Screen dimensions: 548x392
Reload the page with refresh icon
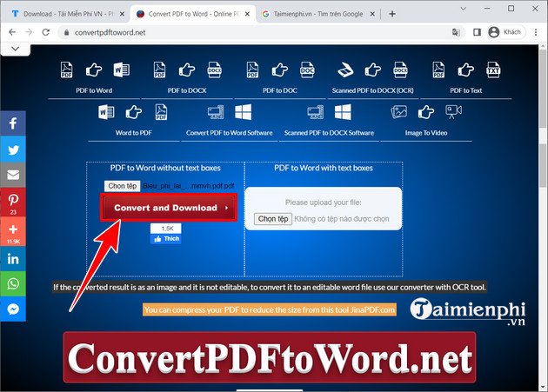[x=46, y=32]
